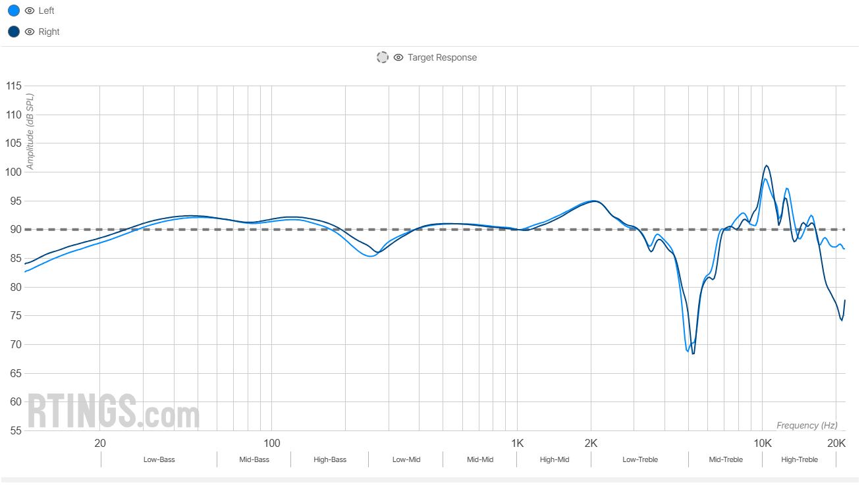
Task: Select the High-Mid frequency band label
Action: click(x=555, y=459)
